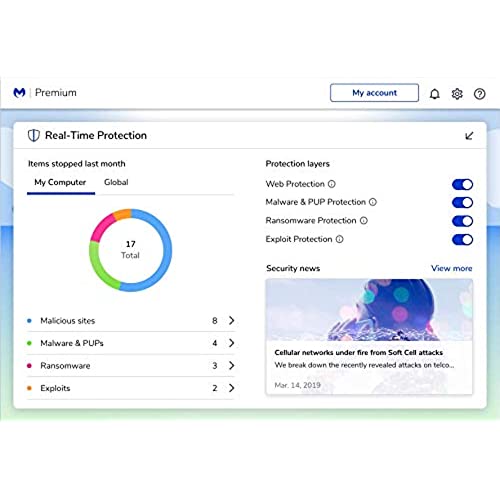Open settings via the gear icon

457,94
